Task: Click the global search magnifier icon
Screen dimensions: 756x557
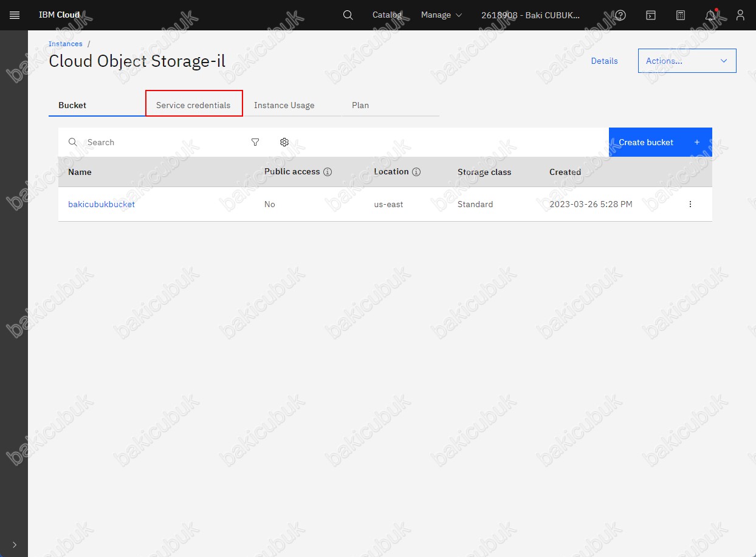Action: click(348, 15)
